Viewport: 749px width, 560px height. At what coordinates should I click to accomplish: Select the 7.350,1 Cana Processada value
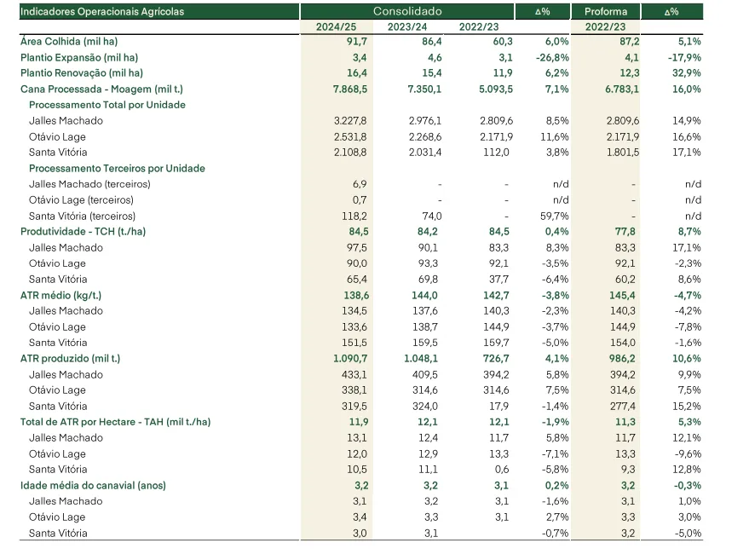[x=424, y=89]
